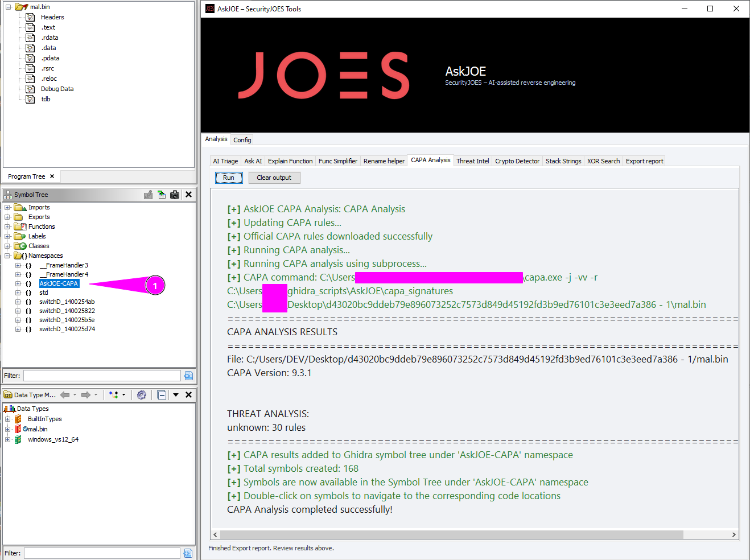
Task: Click the Symbol Tree snapshot camera icon
Action: tap(175, 195)
